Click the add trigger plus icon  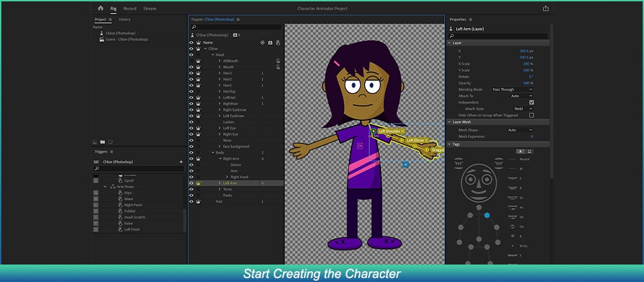click(181, 162)
